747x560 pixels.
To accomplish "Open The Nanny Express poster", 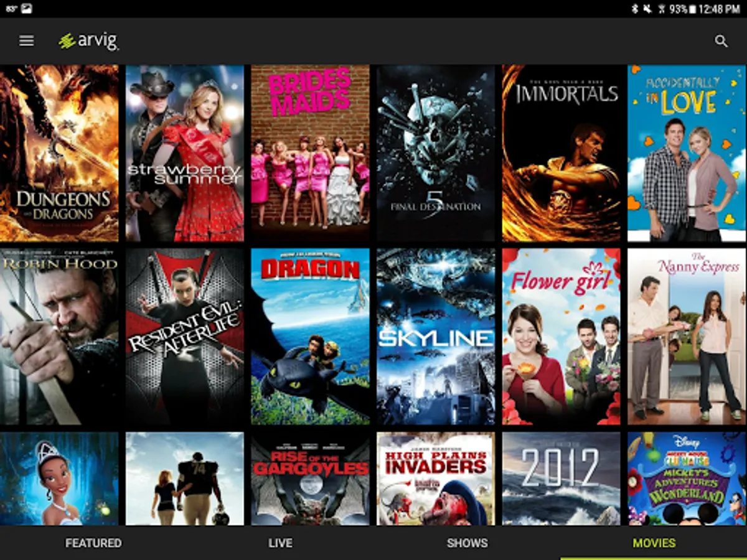I will click(687, 337).
